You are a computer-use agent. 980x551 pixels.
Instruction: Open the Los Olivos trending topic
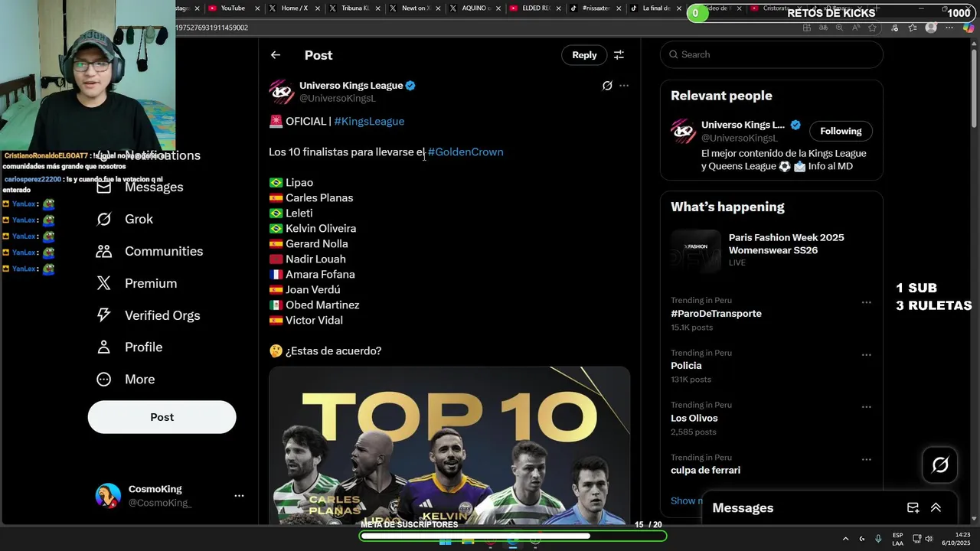pyautogui.click(x=694, y=418)
